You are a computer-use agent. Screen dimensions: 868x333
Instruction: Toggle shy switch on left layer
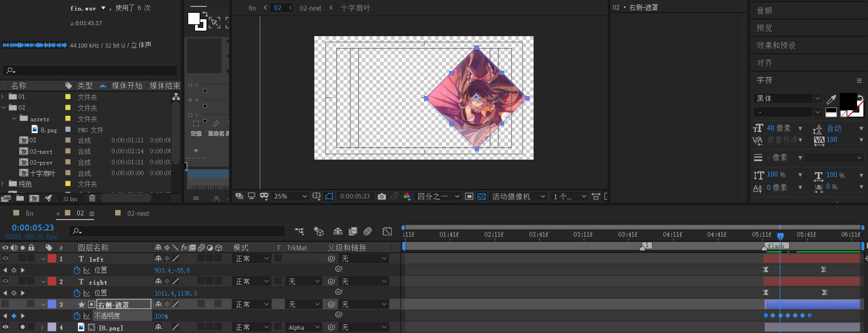tap(158, 258)
